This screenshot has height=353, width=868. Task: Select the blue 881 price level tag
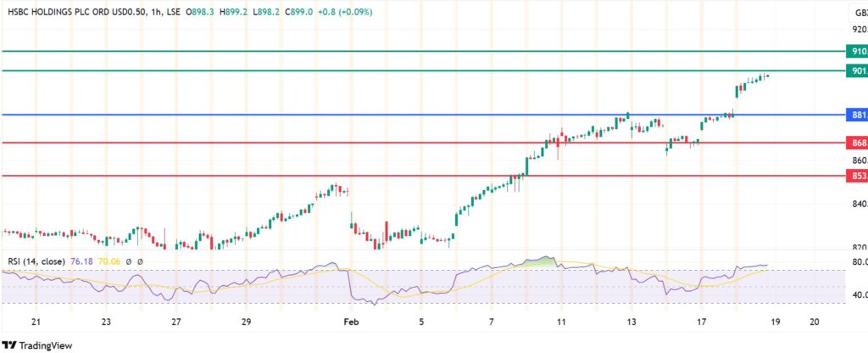coord(856,115)
